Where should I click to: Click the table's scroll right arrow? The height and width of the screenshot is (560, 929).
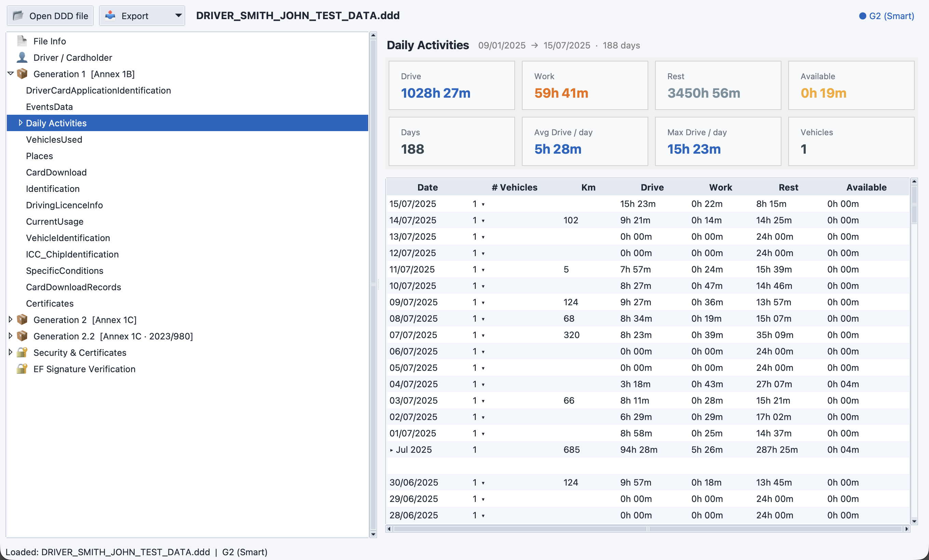pyautogui.click(x=907, y=529)
